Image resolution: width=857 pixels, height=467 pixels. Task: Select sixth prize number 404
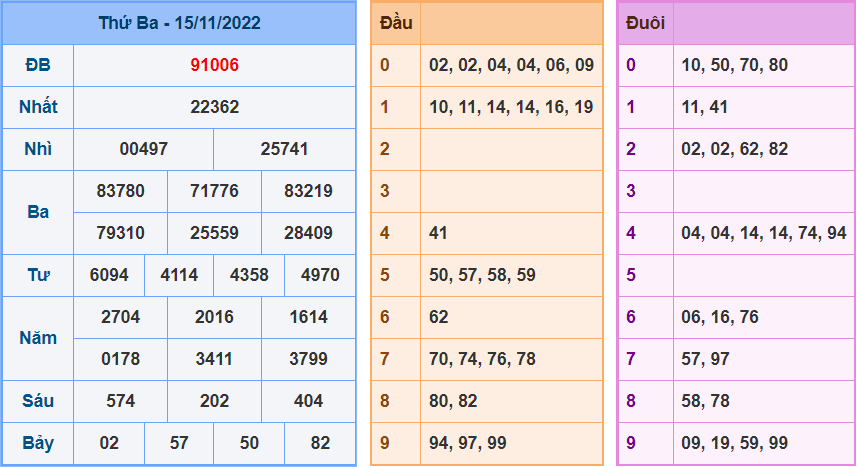[308, 401]
